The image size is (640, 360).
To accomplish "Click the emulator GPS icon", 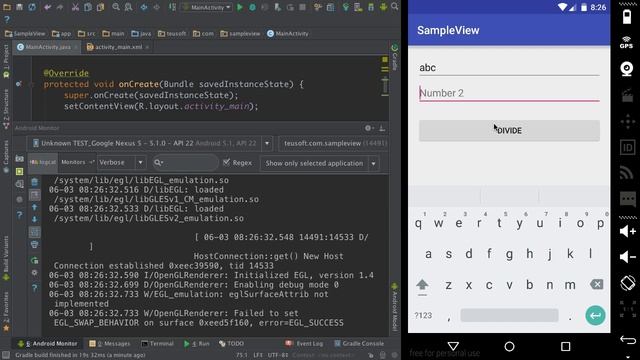I will [627, 42].
